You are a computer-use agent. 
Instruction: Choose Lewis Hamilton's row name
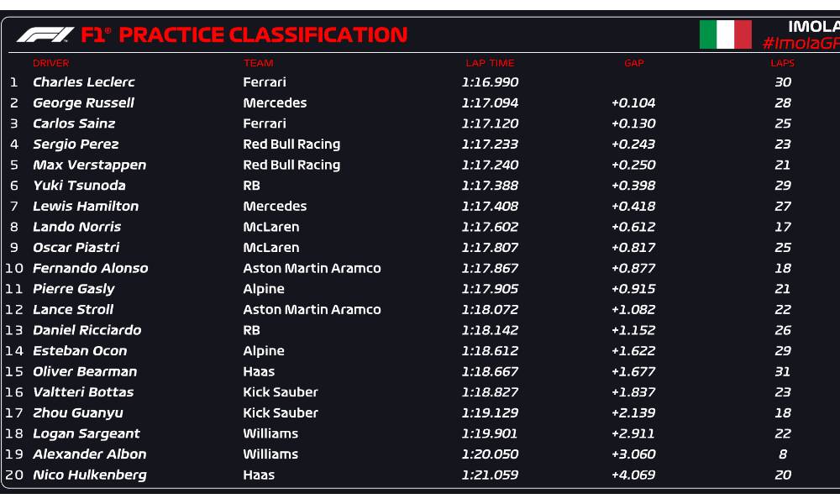[x=85, y=207]
